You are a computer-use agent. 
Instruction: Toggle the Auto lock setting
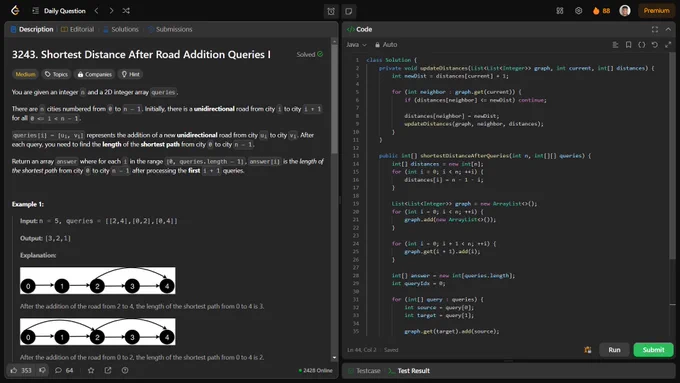(386, 45)
